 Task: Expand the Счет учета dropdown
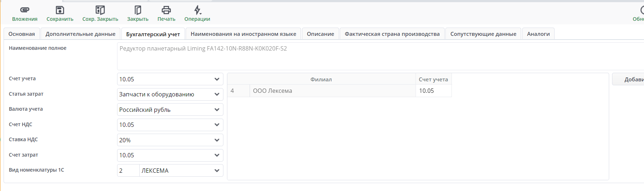click(x=217, y=79)
